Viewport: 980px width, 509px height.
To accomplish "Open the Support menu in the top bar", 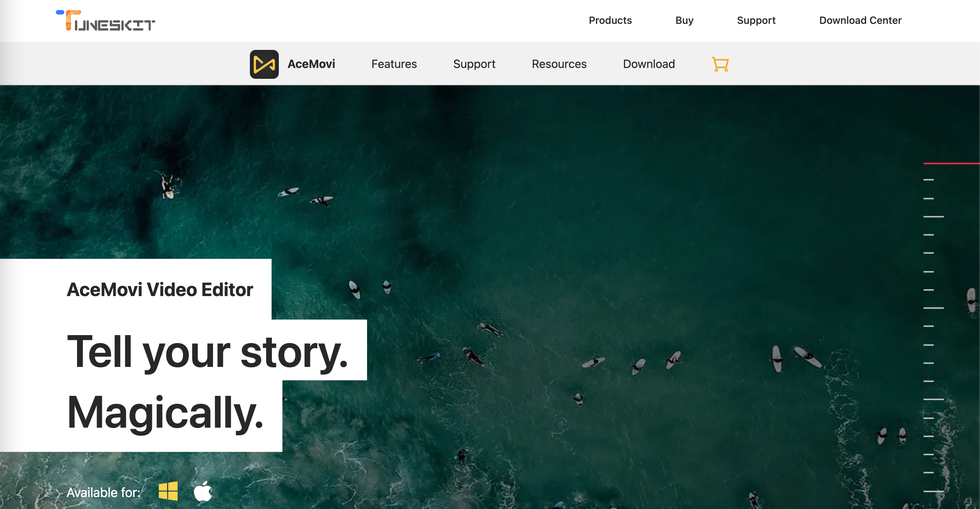I will (x=756, y=21).
